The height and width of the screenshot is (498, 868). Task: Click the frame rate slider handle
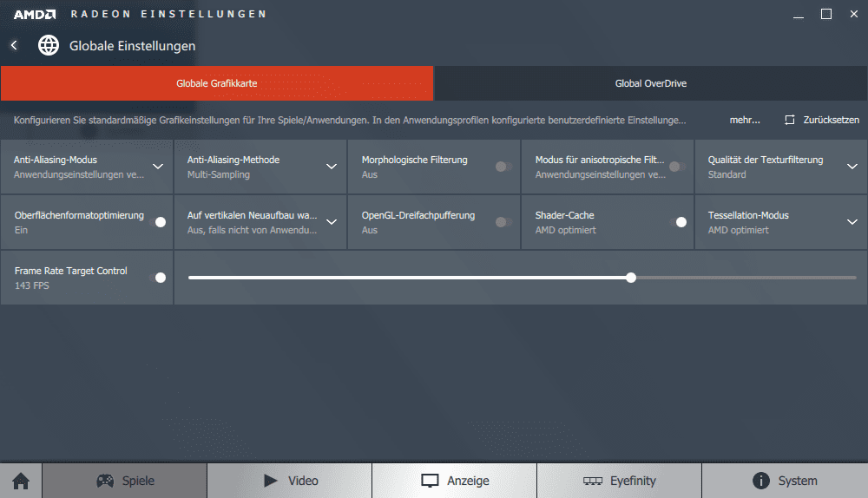631,278
